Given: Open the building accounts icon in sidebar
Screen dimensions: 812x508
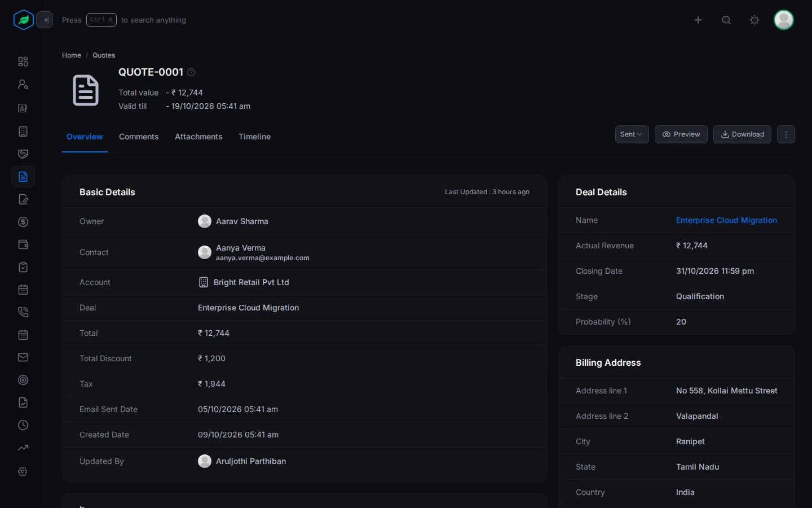Looking at the screenshot, I should pos(23,132).
